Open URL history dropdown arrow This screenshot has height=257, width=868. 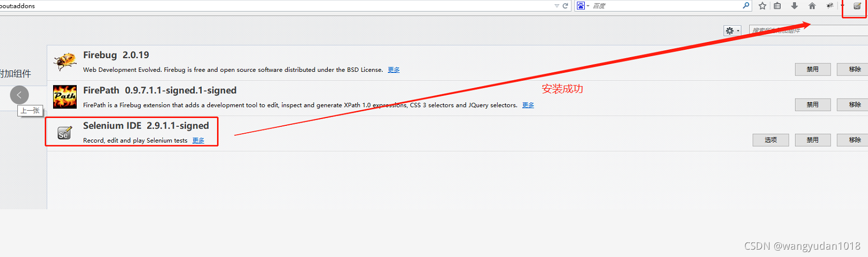[556, 6]
